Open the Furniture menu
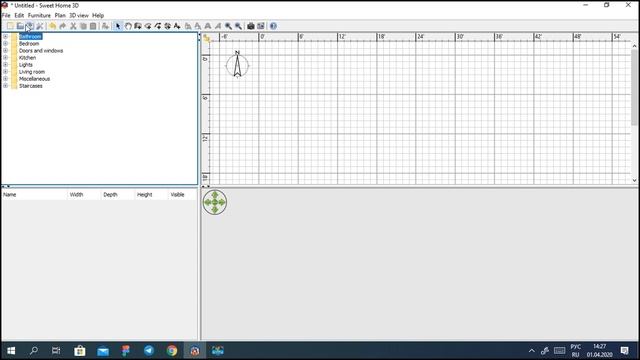 pos(39,15)
